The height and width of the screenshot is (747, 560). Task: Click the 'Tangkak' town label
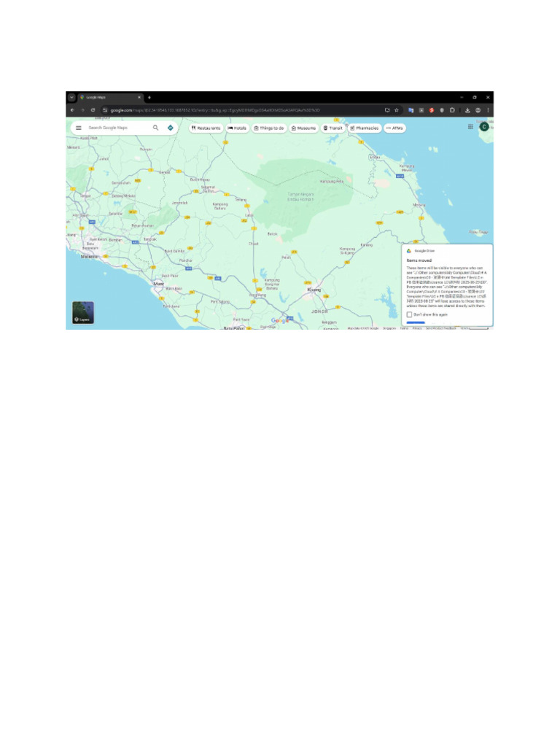point(150,239)
